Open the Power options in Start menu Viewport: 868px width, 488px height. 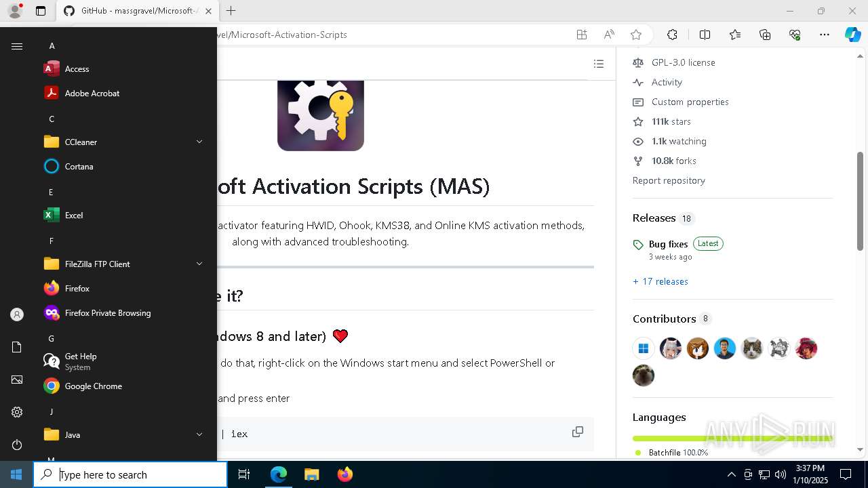(x=17, y=445)
